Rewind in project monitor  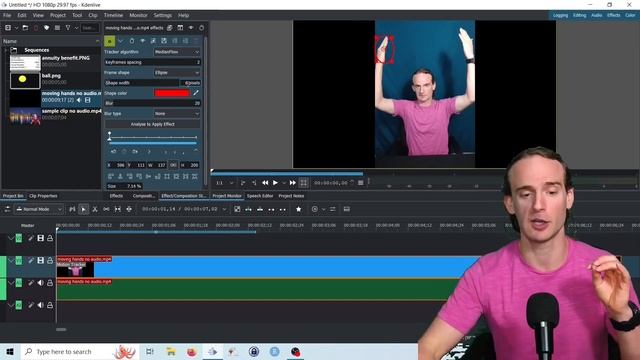tap(265, 183)
